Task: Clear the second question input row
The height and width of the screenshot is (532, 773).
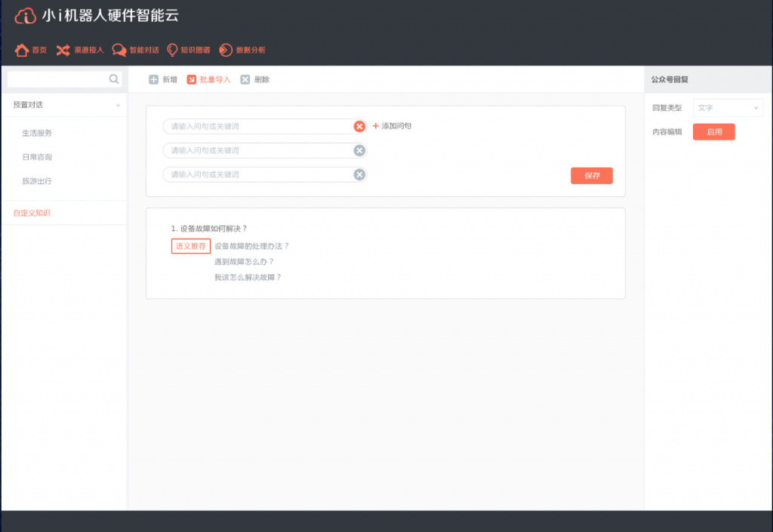Action: (359, 150)
